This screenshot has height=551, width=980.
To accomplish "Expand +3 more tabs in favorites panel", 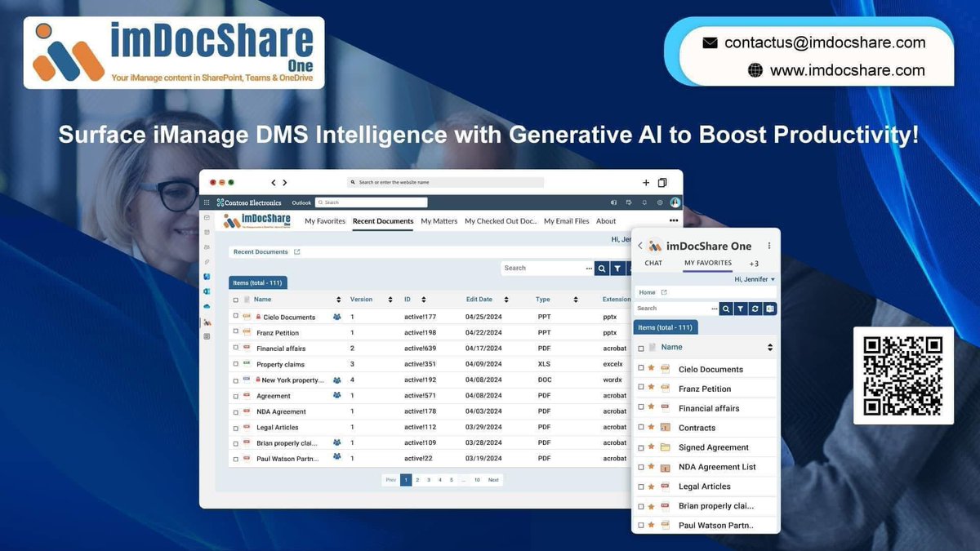I will point(754,264).
